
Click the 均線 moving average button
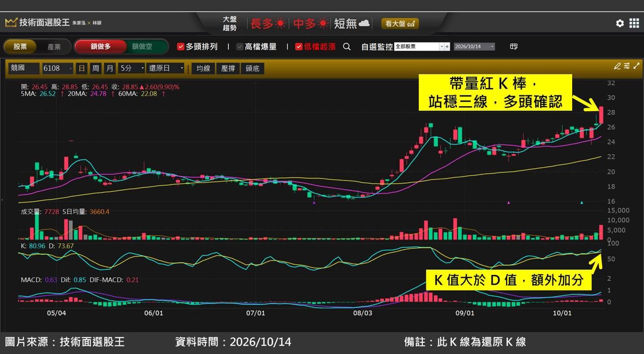203,68
